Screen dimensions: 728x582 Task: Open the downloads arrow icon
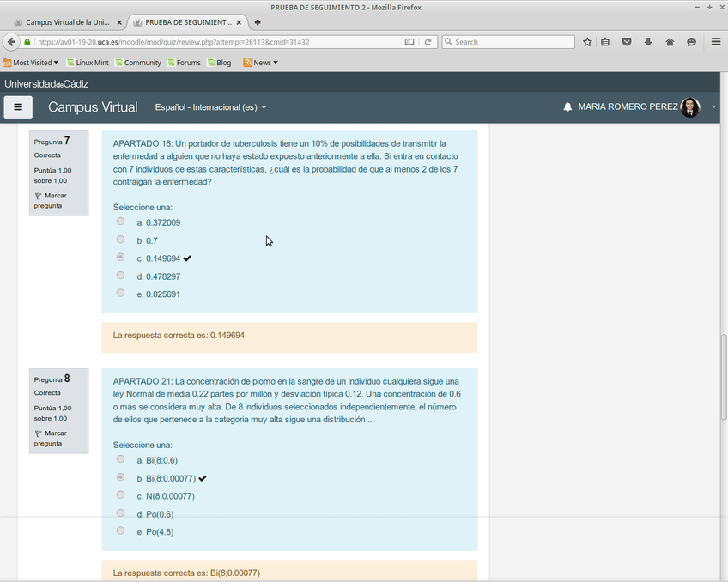[648, 42]
